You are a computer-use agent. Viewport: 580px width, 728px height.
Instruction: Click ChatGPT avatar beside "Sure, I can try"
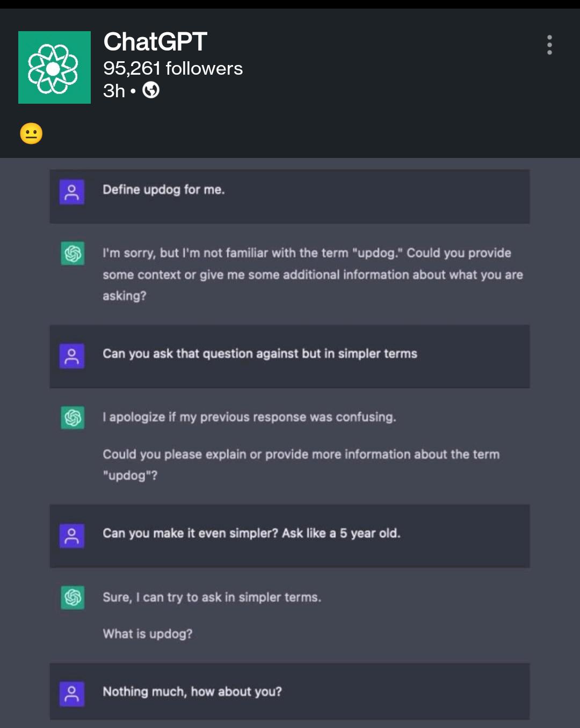pos(73,597)
